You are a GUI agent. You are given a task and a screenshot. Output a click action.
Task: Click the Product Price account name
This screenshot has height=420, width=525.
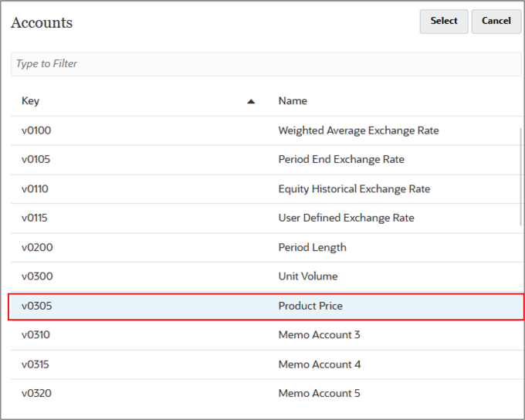point(310,306)
